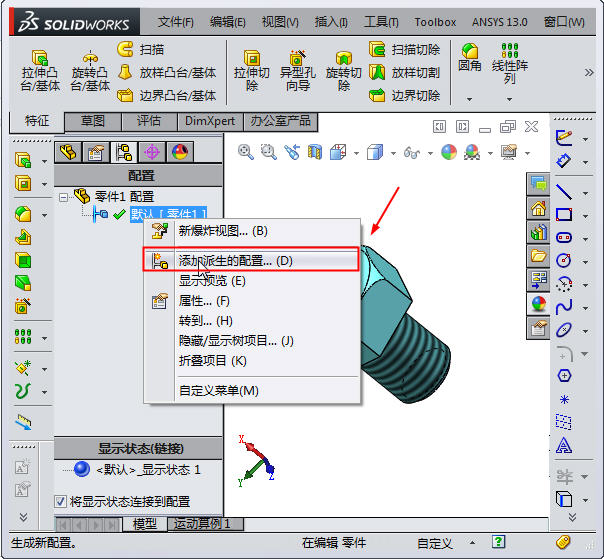Choose 添加派生的配置 from context menu
The width and height of the screenshot is (604, 559).
[x=235, y=260]
